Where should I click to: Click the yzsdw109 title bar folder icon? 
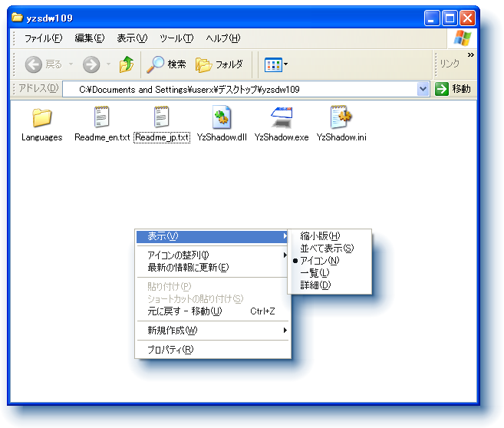click(18, 17)
